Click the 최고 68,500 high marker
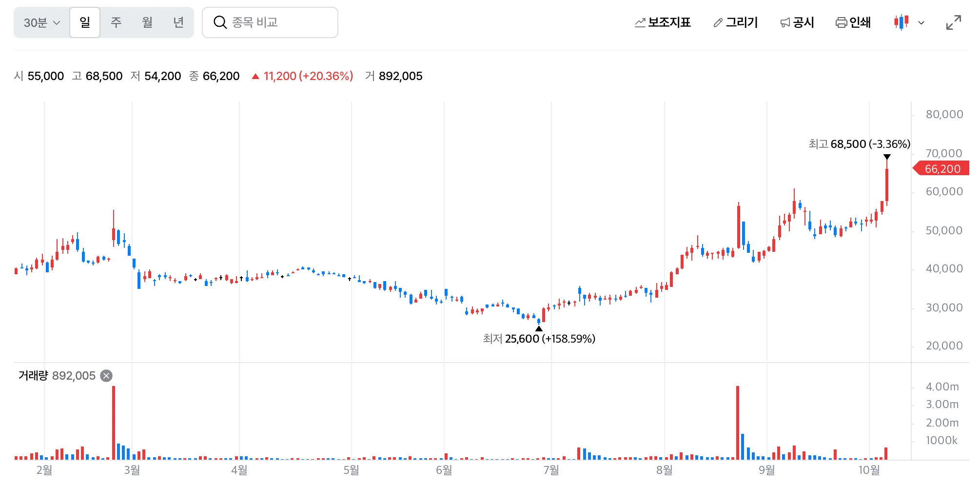This screenshot has height=488, width=980. tap(859, 144)
